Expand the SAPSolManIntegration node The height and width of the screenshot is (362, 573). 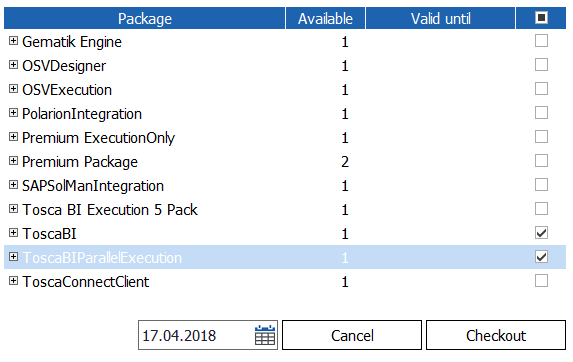click(13, 185)
